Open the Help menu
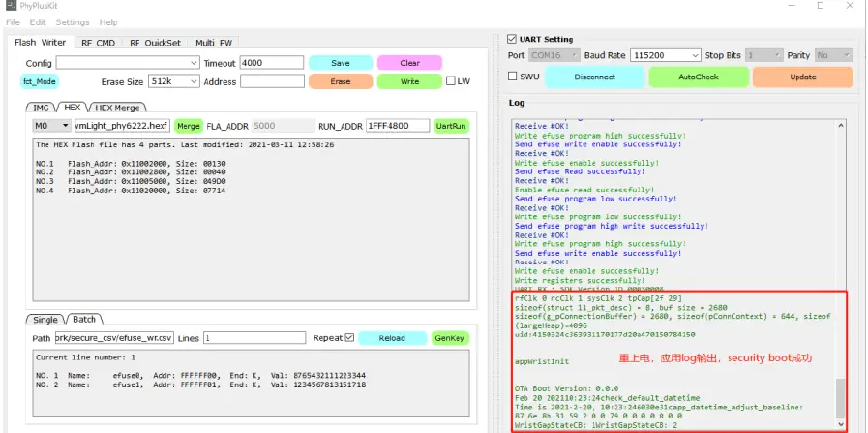Screen dimensions: 868x433 tap(108, 22)
